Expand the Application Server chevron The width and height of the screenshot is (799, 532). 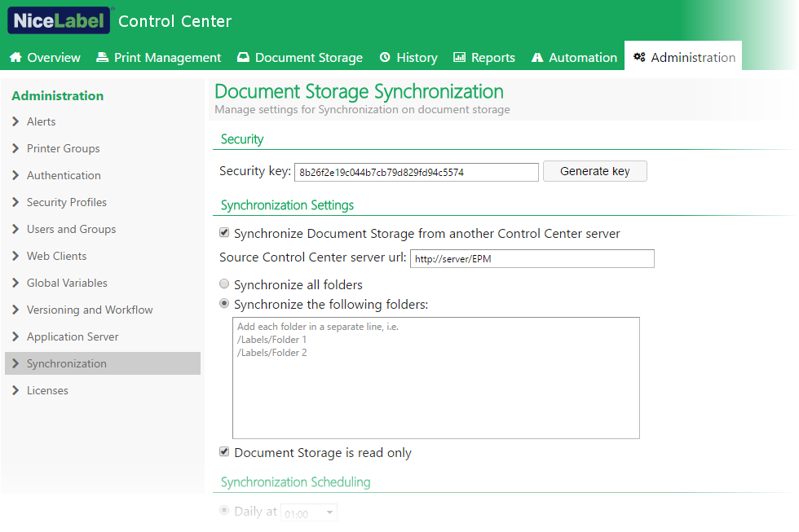tap(15, 336)
